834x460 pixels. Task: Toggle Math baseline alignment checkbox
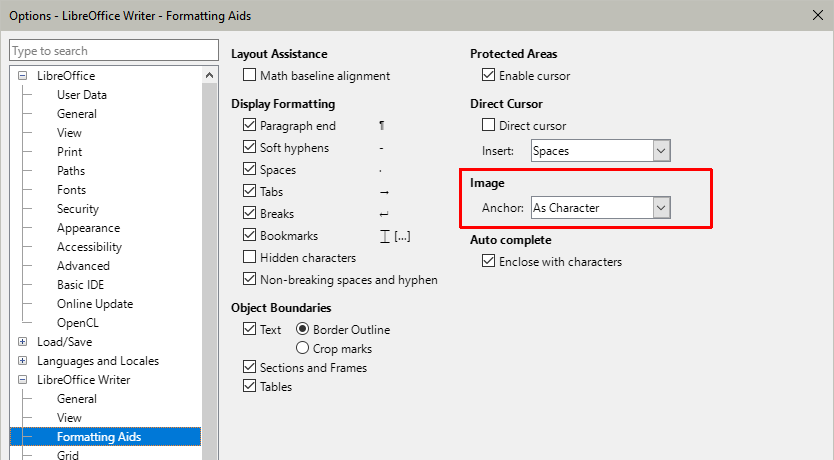pyautogui.click(x=250, y=76)
